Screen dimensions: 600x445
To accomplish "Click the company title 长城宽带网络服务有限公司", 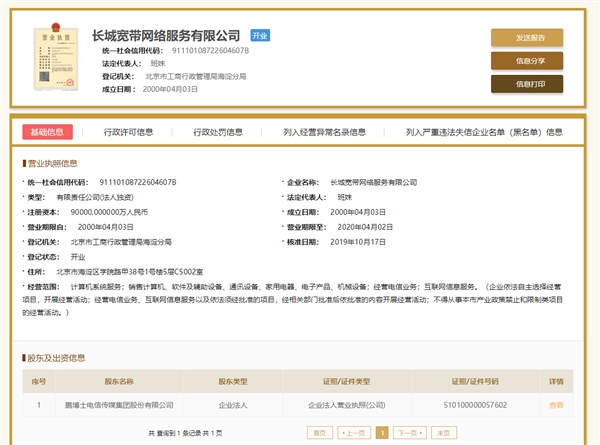I will 166,36.
